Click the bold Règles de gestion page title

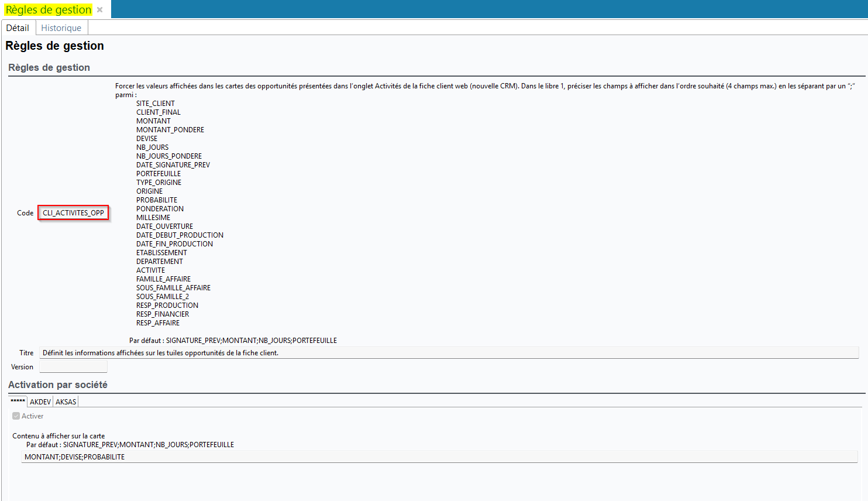(54, 46)
